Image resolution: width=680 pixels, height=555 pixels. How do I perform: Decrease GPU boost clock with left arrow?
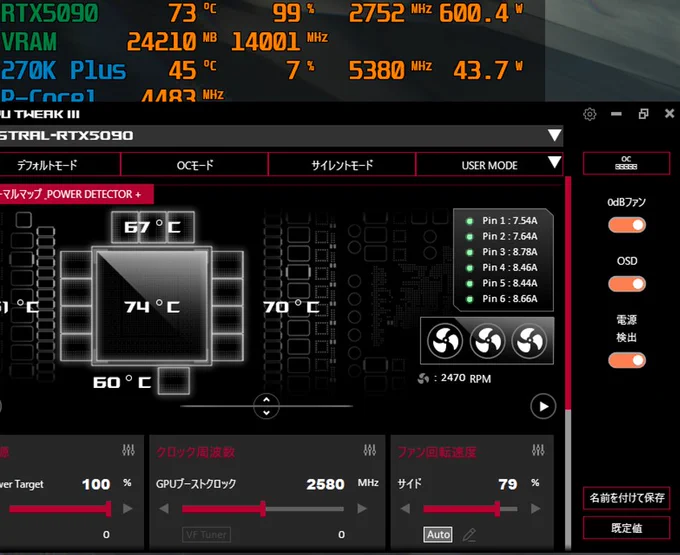[x=164, y=509]
